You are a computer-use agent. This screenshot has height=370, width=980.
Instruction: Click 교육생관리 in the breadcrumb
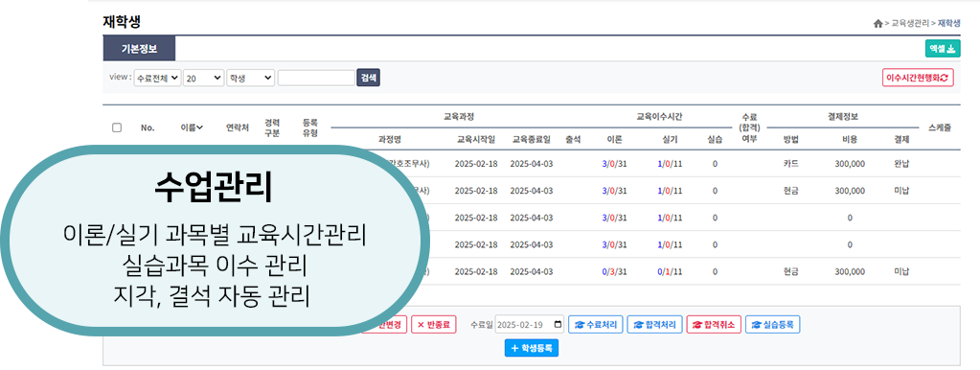(x=909, y=23)
